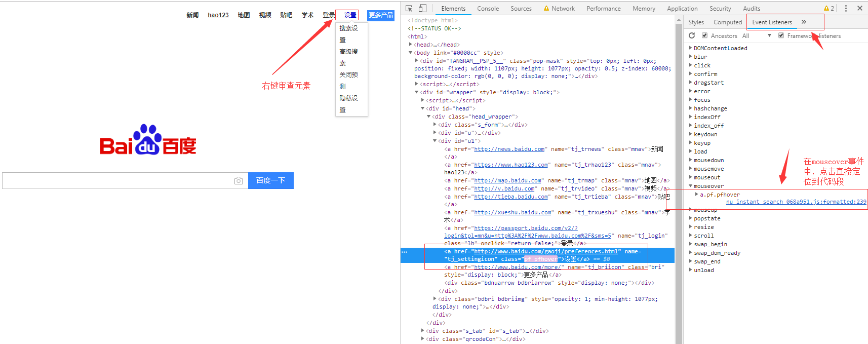Expand the div id="s_tab" node

422,331
